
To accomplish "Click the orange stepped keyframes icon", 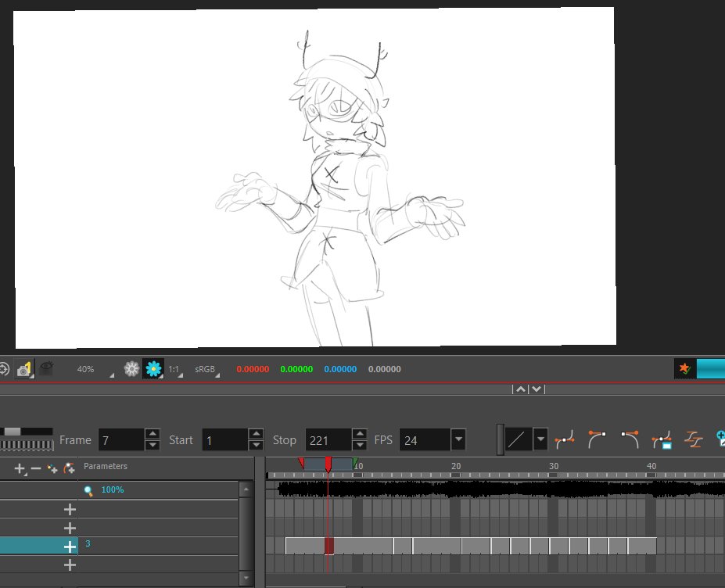I will point(694,439).
